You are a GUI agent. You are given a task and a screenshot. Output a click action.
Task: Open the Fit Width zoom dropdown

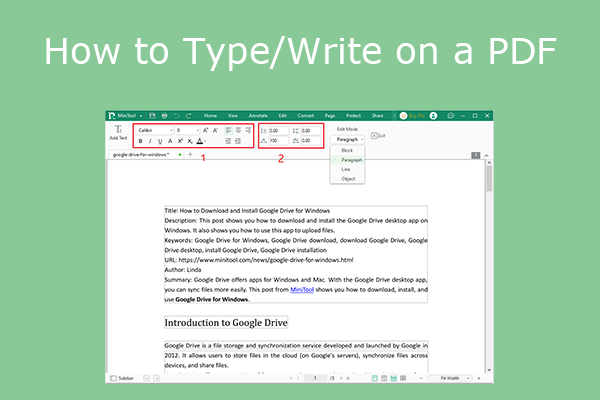pos(452,378)
